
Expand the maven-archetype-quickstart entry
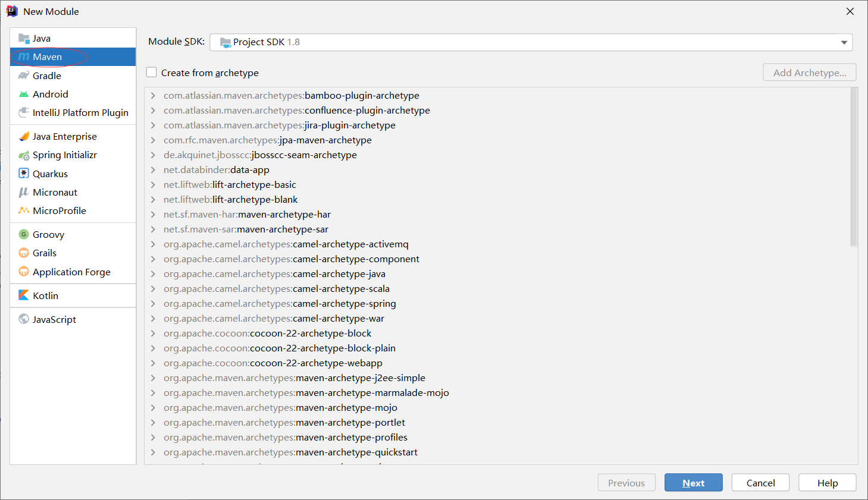[x=153, y=452]
